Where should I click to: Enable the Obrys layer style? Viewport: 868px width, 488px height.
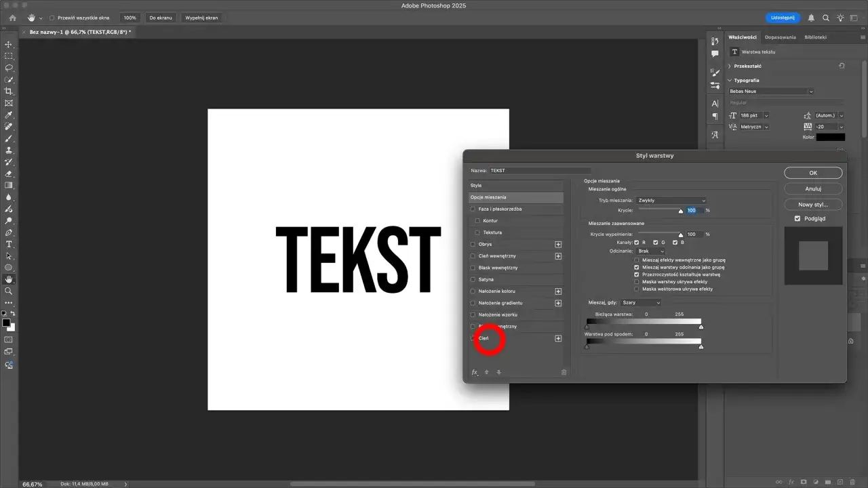473,244
